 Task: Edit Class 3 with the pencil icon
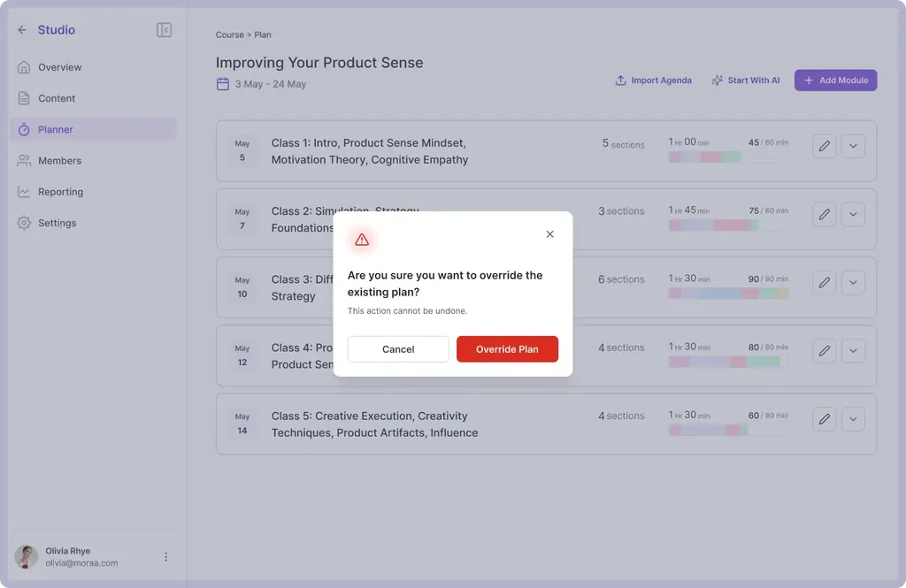824,282
